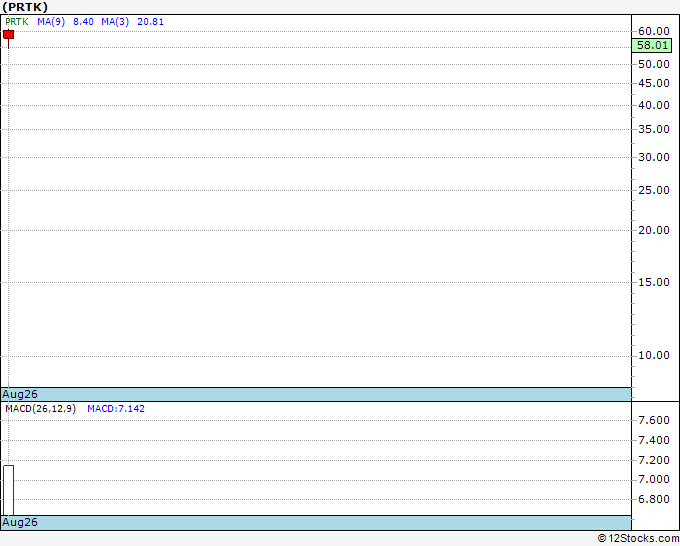Click the 12Stocks.com copyright text
This screenshot has height=546, width=680.
(638, 538)
